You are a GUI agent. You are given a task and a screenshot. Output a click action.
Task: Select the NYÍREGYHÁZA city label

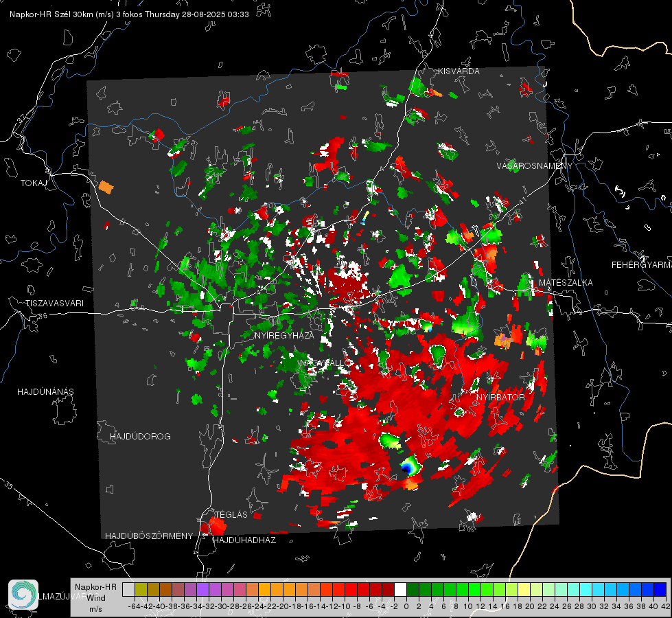(x=284, y=336)
